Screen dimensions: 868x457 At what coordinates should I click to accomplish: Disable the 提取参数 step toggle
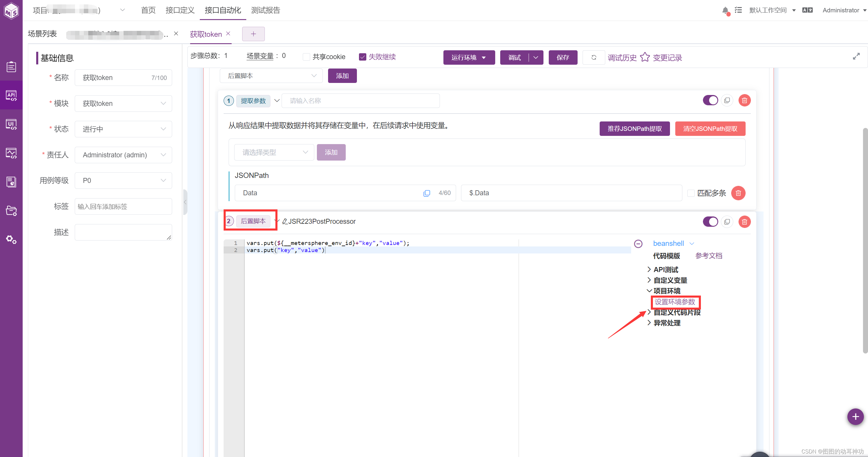(x=710, y=100)
